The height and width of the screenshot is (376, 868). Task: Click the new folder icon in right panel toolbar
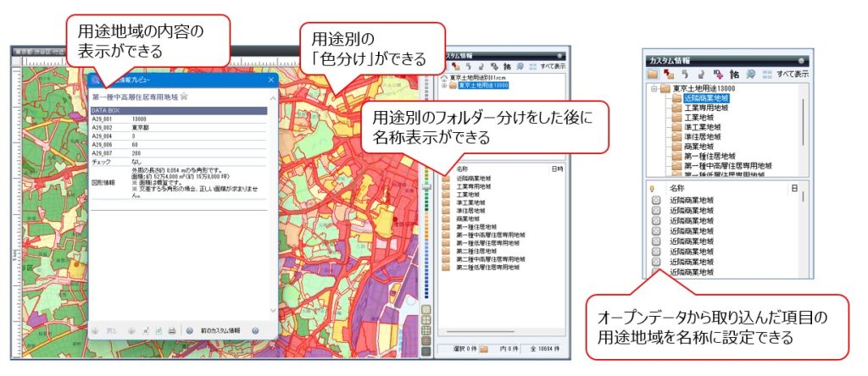pos(654,75)
